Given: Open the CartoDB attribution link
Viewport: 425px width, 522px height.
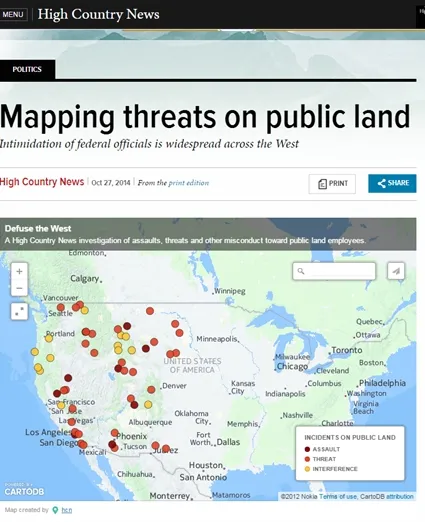Looking at the screenshot, I should (387, 497).
